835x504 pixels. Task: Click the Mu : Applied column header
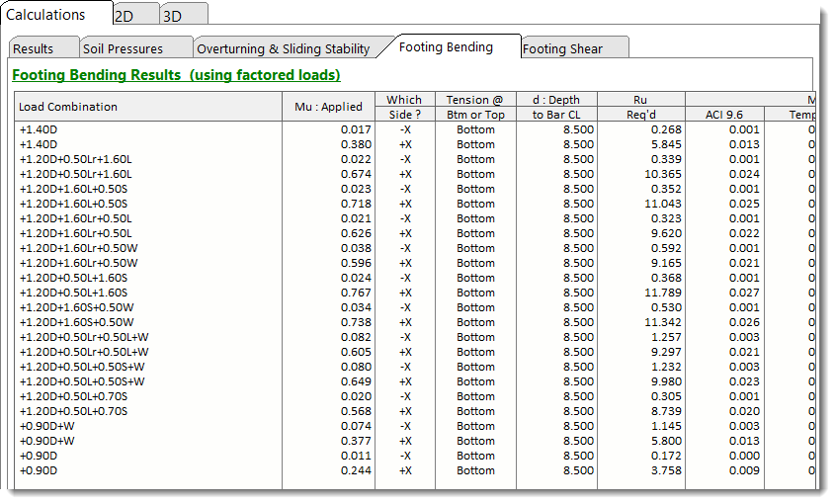click(329, 107)
